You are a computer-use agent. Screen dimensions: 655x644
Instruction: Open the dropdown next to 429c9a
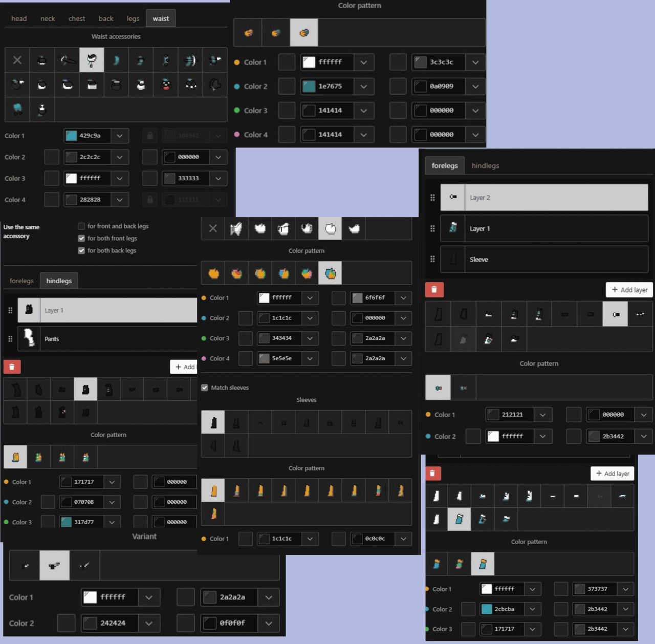(120, 136)
